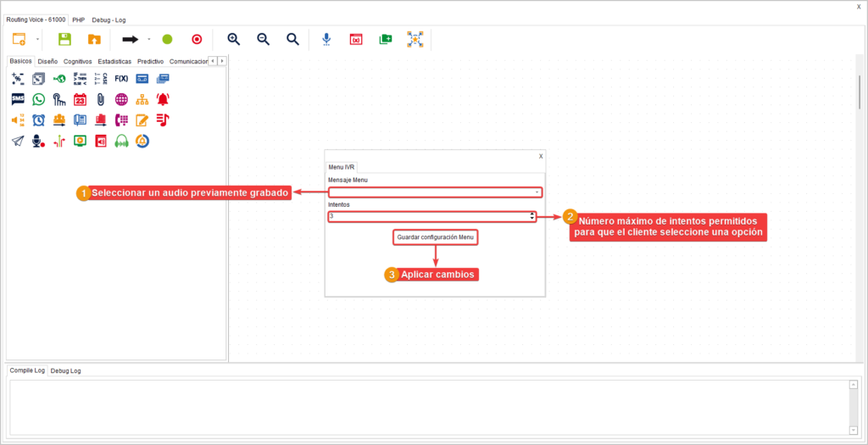Image resolution: width=868 pixels, height=445 pixels.
Task: Switch to the PHP tab
Action: 78,19
